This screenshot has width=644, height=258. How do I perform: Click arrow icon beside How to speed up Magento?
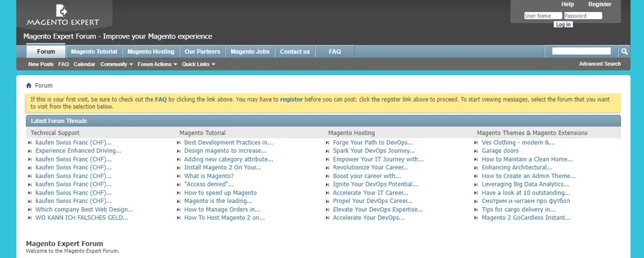click(179, 193)
